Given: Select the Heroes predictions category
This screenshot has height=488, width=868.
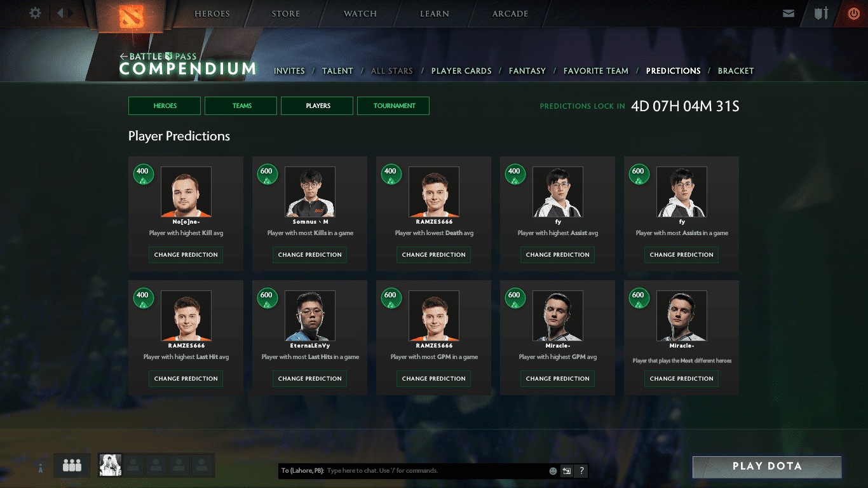Looking at the screenshot, I should (165, 106).
